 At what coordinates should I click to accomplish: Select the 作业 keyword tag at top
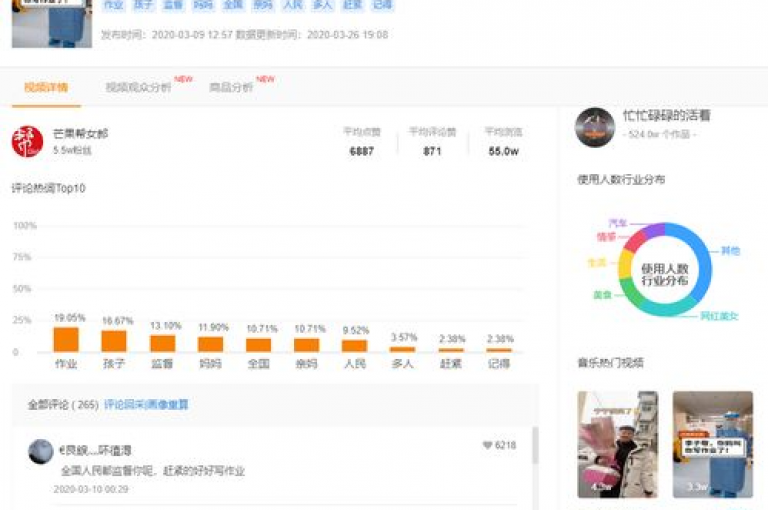click(114, 5)
